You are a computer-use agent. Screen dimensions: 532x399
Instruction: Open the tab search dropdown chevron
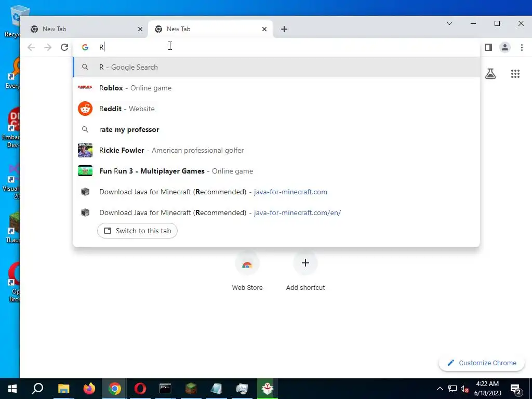tap(449, 23)
